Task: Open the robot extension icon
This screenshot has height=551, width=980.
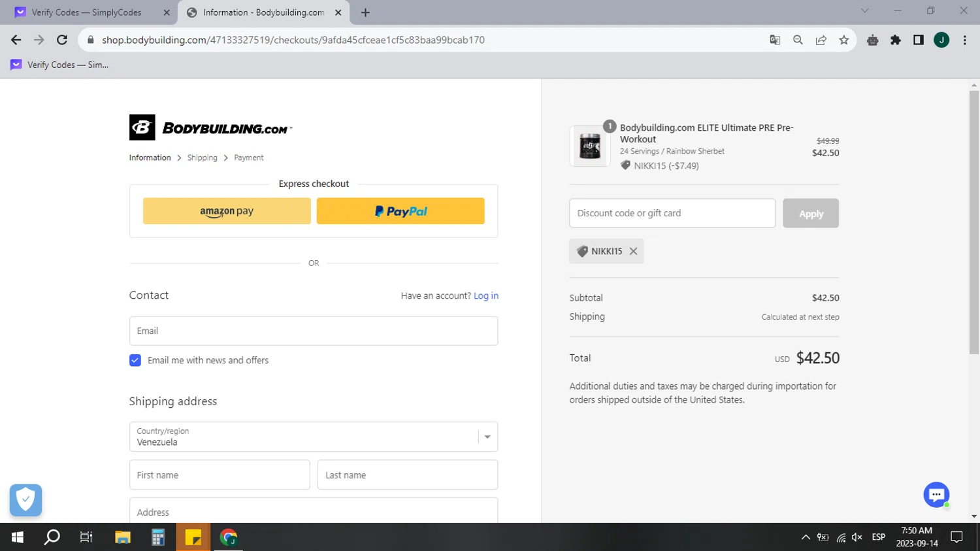Action: point(873,40)
